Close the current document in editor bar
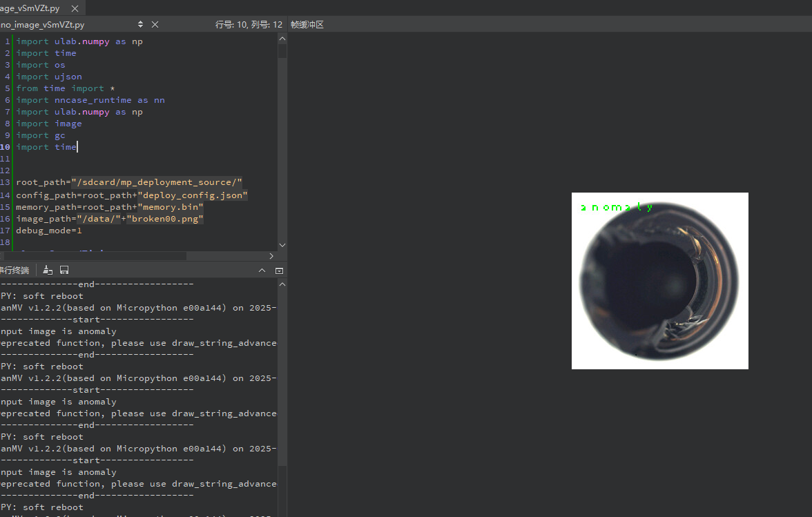The height and width of the screenshot is (517, 812). (155, 24)
